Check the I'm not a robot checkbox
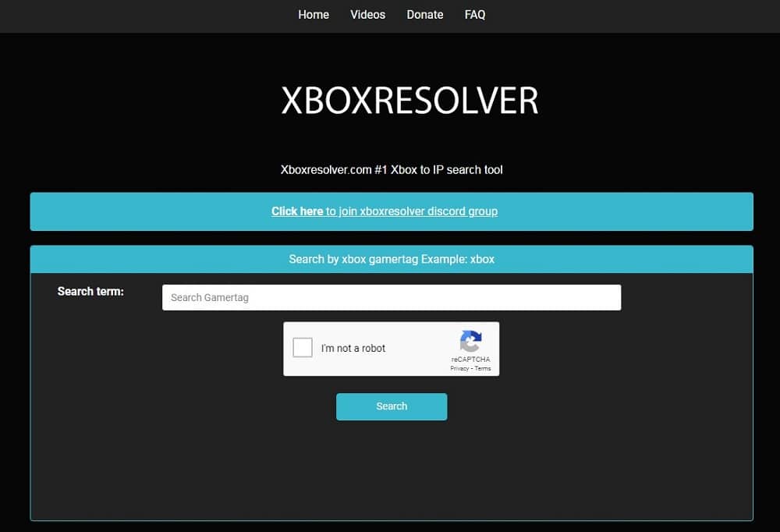780x532 pixels. [x=303, y=347]
